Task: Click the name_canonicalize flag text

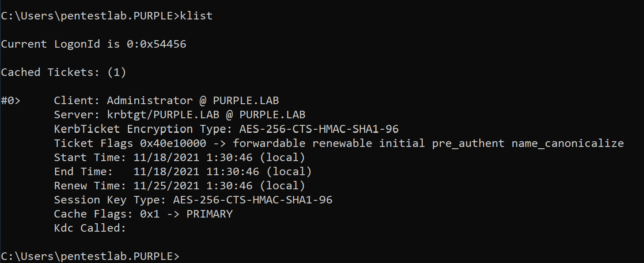Action: pos(568,143)
